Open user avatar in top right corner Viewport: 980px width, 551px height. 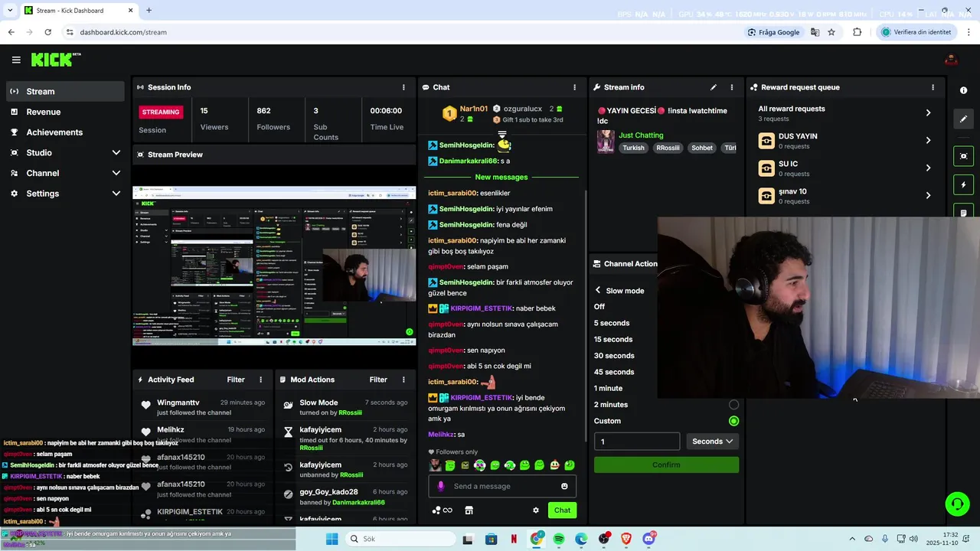click(x=952, y=60)
